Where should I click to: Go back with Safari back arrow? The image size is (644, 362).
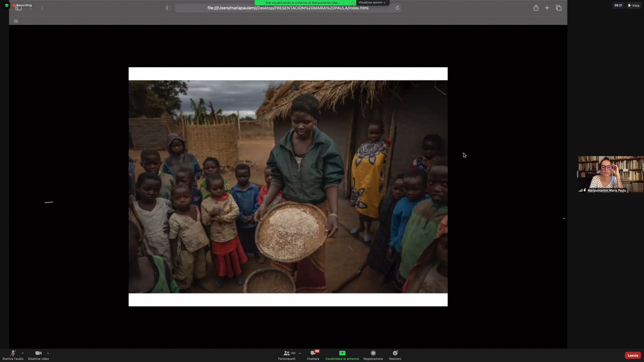pyautogui.click(x=31, y=8)
